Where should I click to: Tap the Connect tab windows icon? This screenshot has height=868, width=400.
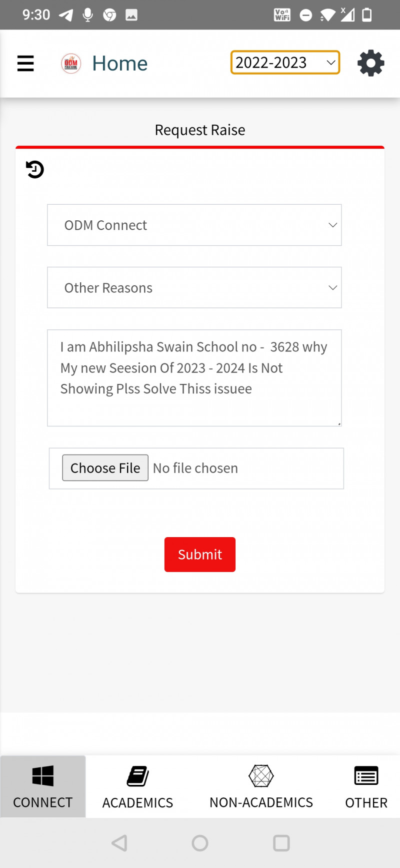pos(42,776)
